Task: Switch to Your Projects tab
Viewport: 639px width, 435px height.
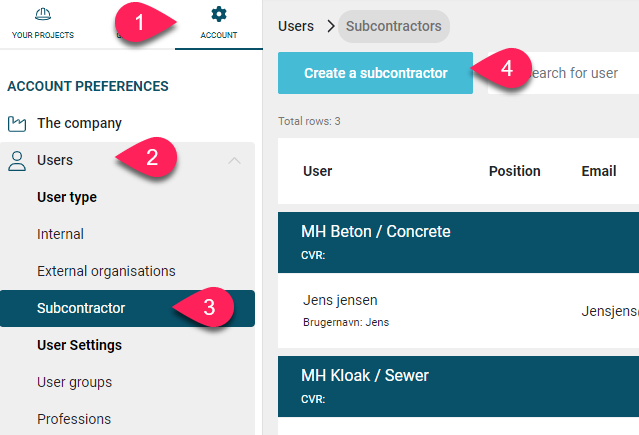Action: tap(43, 24)
